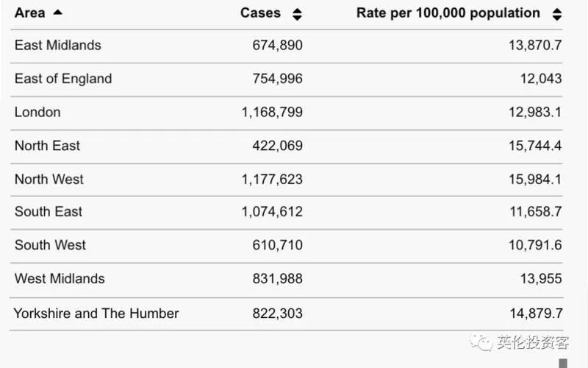This screenshot has width=588, height=368.
Task: Click London's case count 1,168,799
Action: coord(272,112)
